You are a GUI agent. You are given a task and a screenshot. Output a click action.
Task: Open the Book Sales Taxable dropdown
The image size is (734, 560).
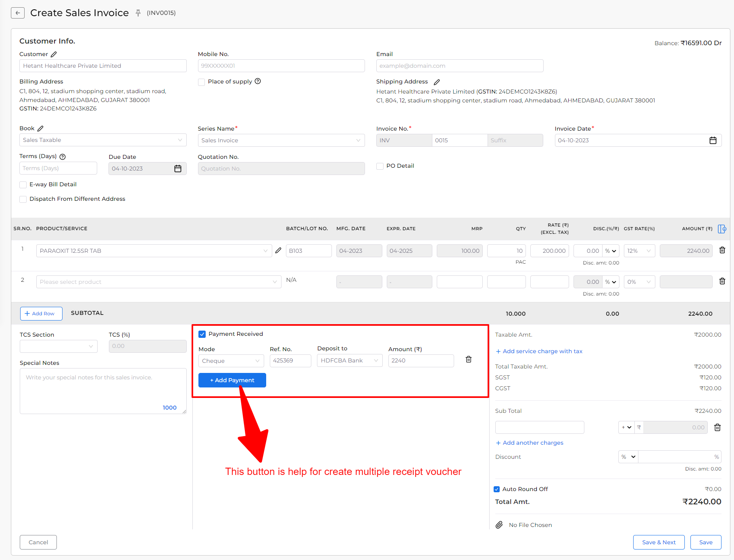click(x=103, y=140)
